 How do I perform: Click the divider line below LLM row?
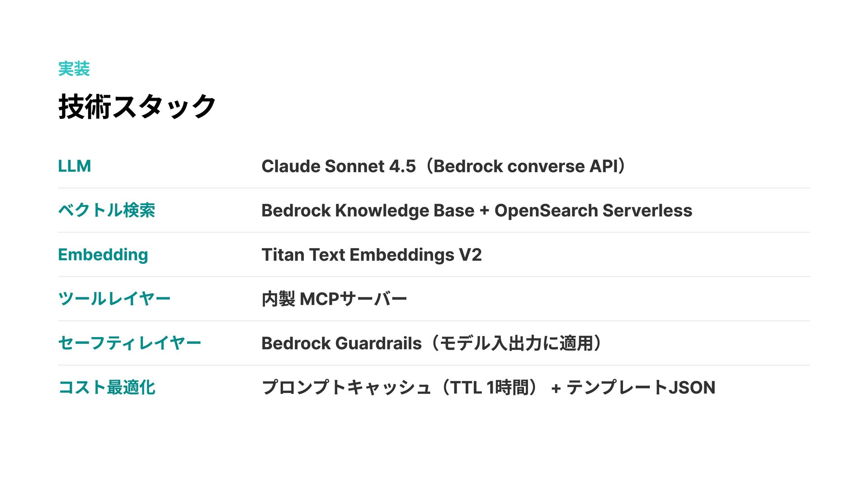pos(434,188)
